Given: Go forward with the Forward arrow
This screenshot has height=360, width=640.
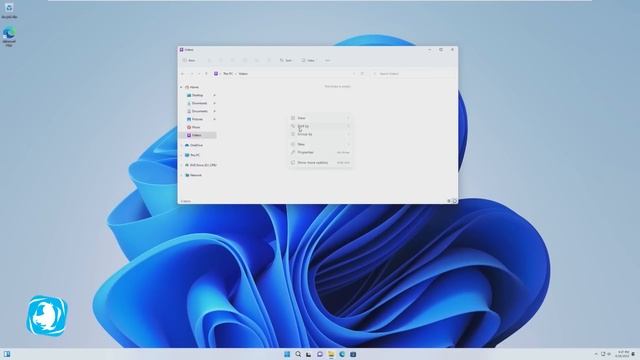Looking at the screenshot, I should (191, 74).
